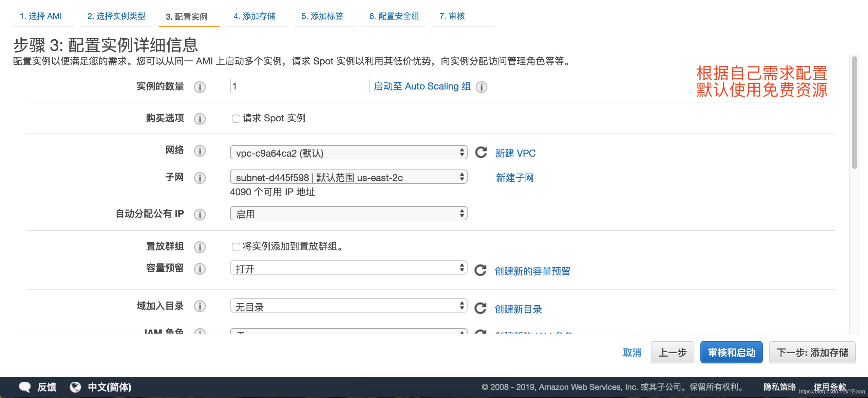This screenshot has height=398, width=868.
Task: Check 将实例添加到置放群组 option
Action: tap(236, 246)
